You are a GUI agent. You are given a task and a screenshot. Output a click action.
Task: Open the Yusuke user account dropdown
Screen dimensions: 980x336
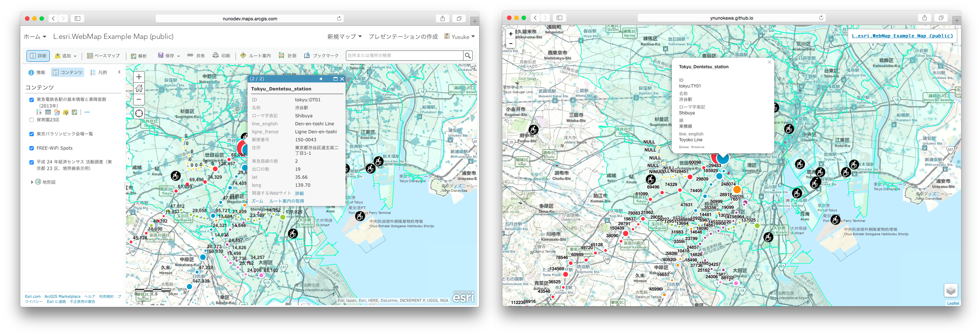[460, 37]
